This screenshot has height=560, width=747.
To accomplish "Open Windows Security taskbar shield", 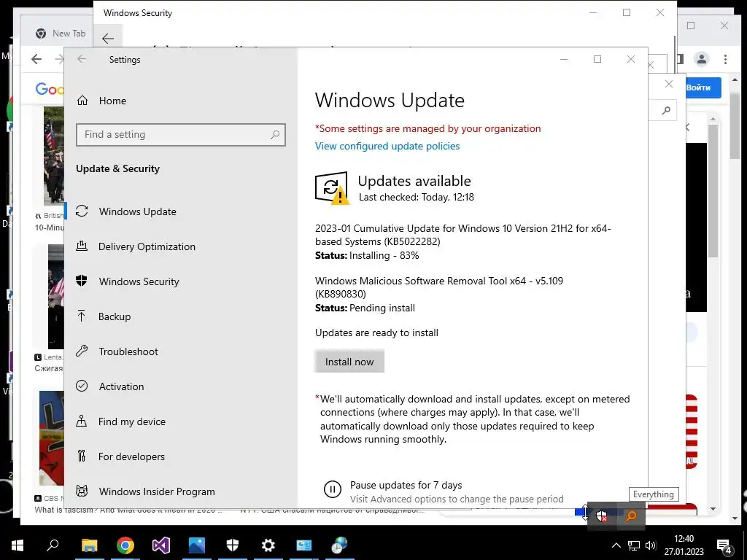I will 233,545.
